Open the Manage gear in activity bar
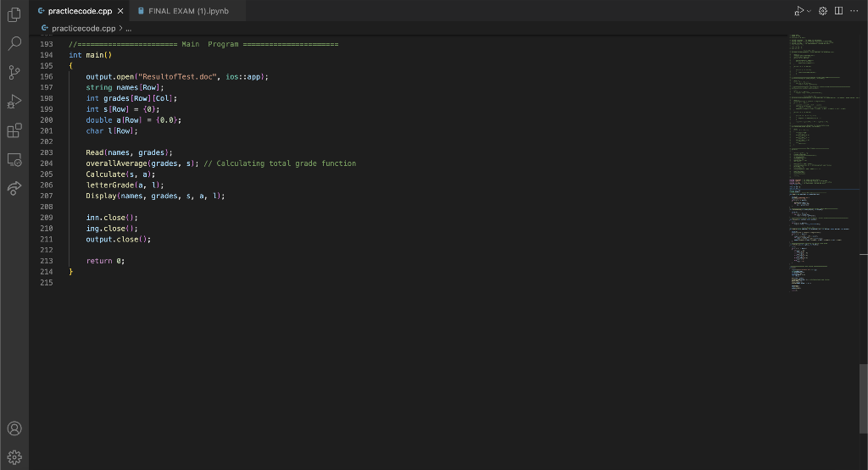 14,457
